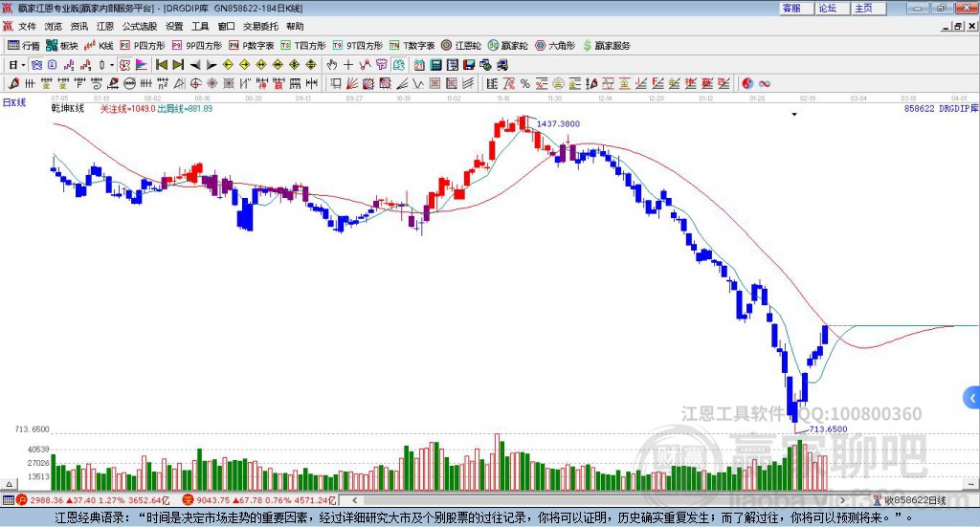
Task: Open the 窗口 menu
Action: (x=226, y=26)
